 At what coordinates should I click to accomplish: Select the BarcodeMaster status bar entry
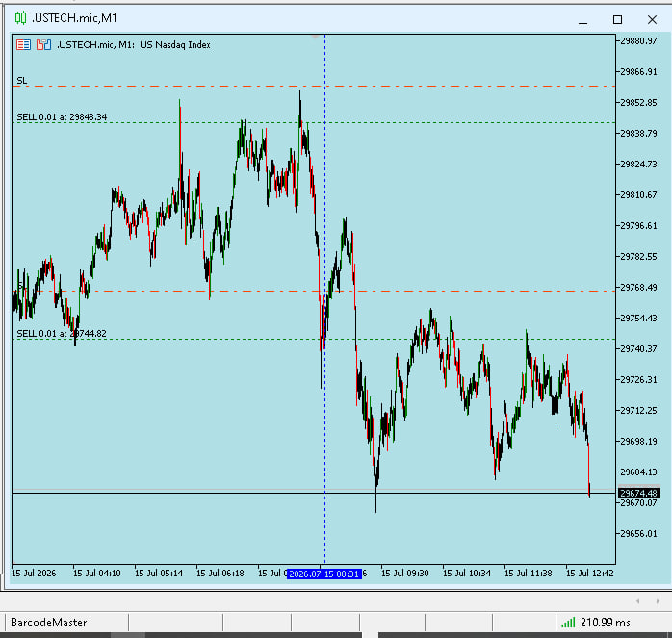49,623
